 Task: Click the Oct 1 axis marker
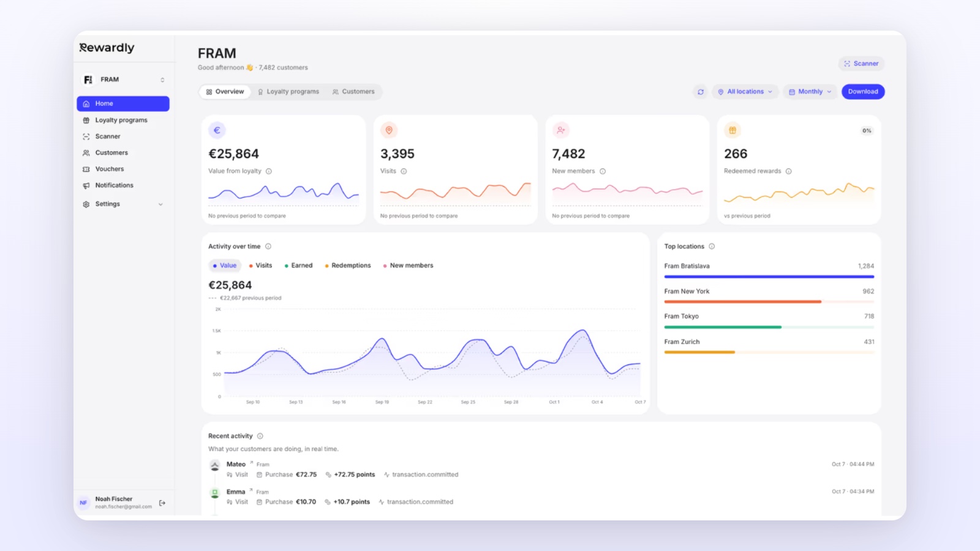tap(554, 402)
